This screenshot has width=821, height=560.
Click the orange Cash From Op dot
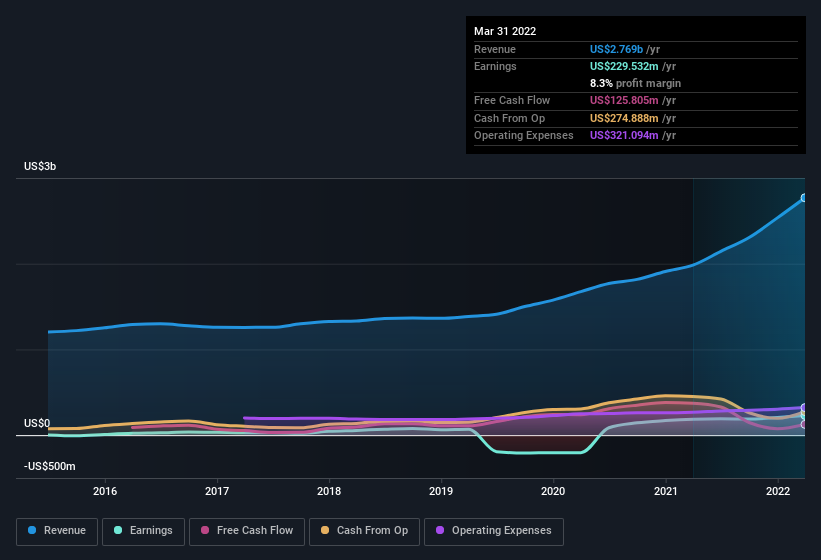click(x=325, y=530)
